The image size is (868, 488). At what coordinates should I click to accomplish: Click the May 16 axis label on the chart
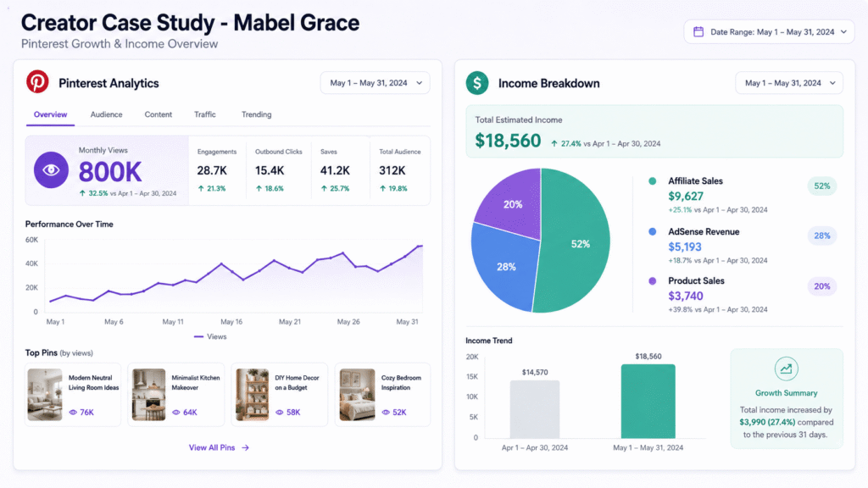point(231,321)
